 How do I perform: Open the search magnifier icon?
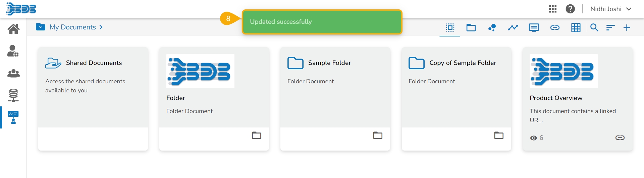594,27
